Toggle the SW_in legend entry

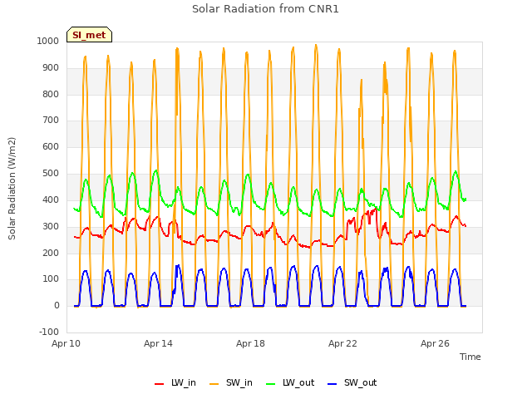(231, 382)
